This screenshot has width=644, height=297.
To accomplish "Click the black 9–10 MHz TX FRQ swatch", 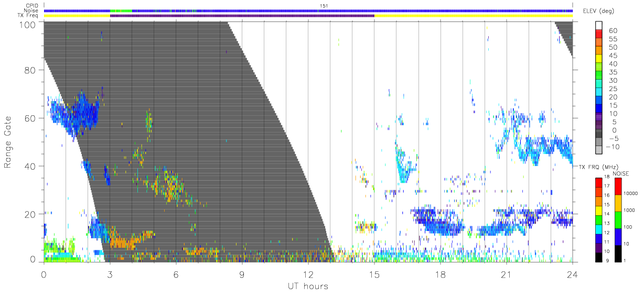I will pyautogui.click(x=599, y=257).
